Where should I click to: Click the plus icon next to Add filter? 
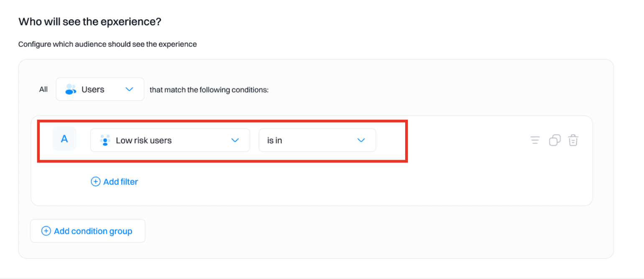point(96,182)
